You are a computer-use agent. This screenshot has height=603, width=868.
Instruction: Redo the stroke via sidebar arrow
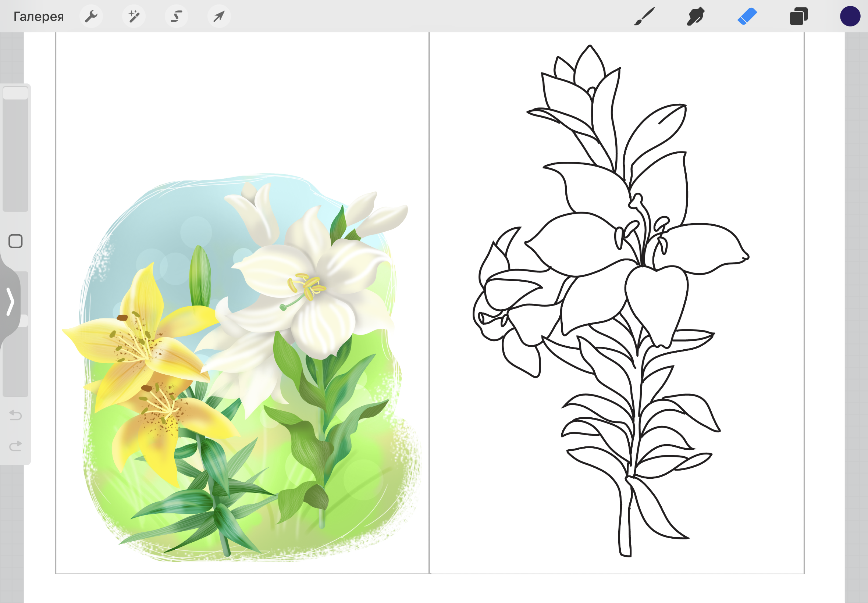click(15, 446)
